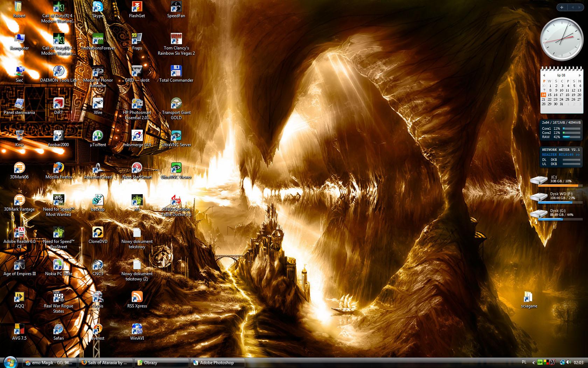Select the WinAVI desktop icon
The height and width of the screenshot is (368, 588).
click(x=137, y=332)
